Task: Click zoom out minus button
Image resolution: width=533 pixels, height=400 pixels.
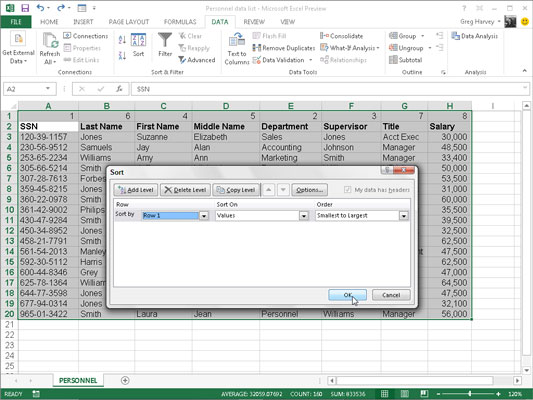Action: click(x=438, y=394)
